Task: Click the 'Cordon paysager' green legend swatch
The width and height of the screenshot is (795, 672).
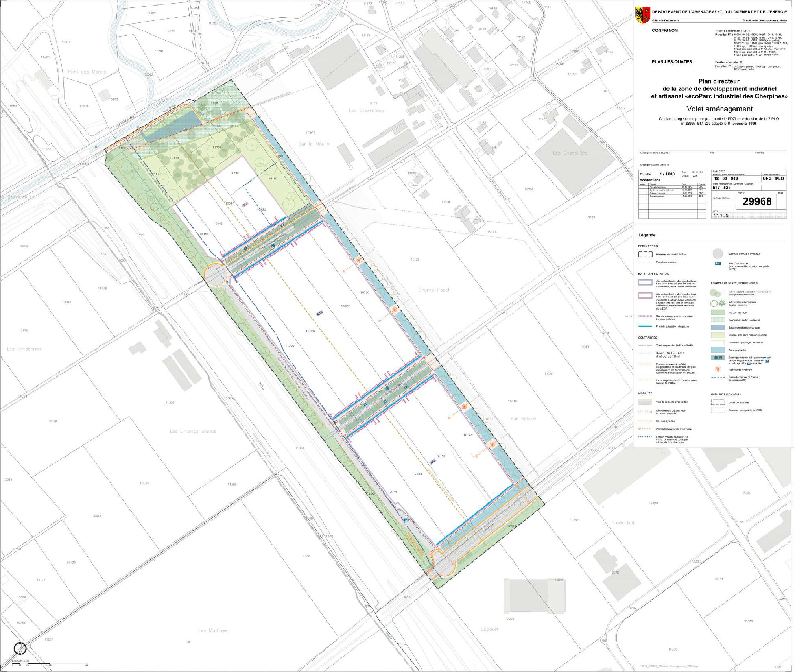Action: pyautogui.click(x=718, y=312)
